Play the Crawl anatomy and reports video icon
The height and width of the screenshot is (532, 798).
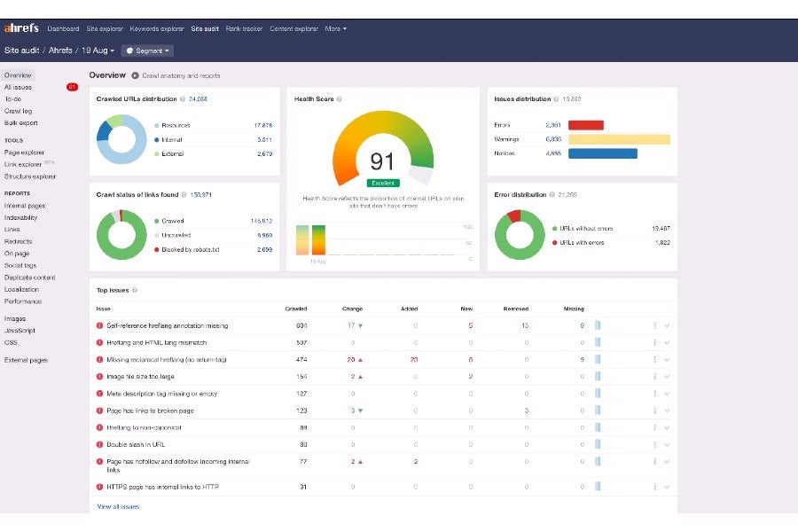[135, 75]
